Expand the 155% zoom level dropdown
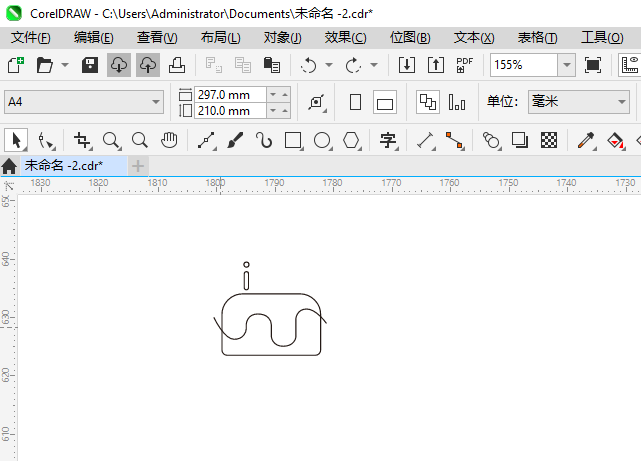This screenshot has width=641, height=461. click(x=566, y=65)
